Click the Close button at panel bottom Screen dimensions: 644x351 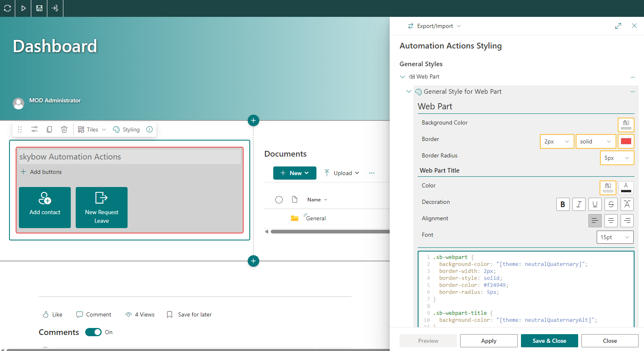point(610,341)
